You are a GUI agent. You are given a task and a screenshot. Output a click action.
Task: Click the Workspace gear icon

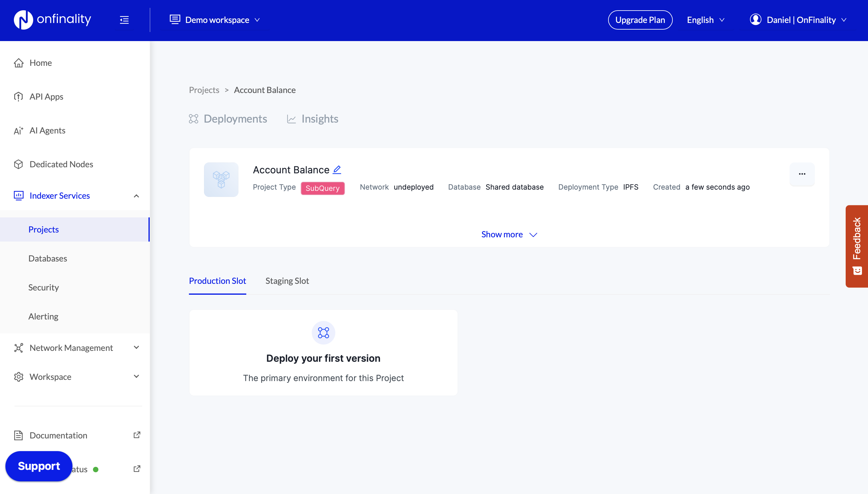tap(19, 377)
